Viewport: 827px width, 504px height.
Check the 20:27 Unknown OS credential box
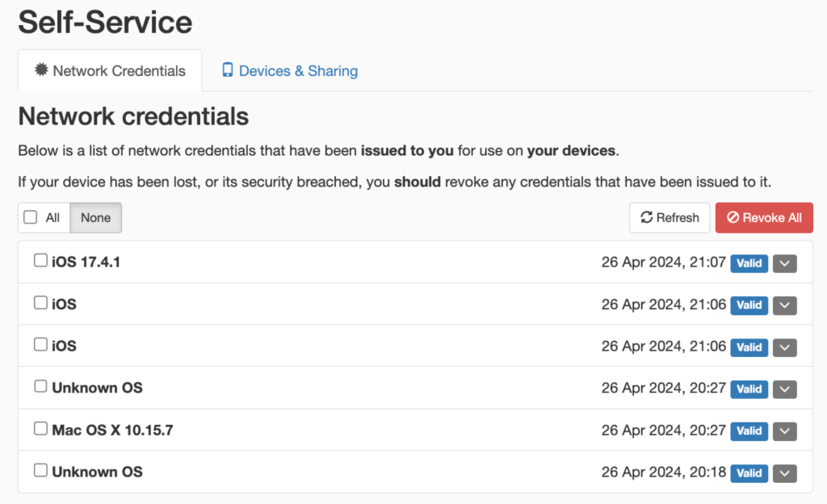click(x=40, y=387)
